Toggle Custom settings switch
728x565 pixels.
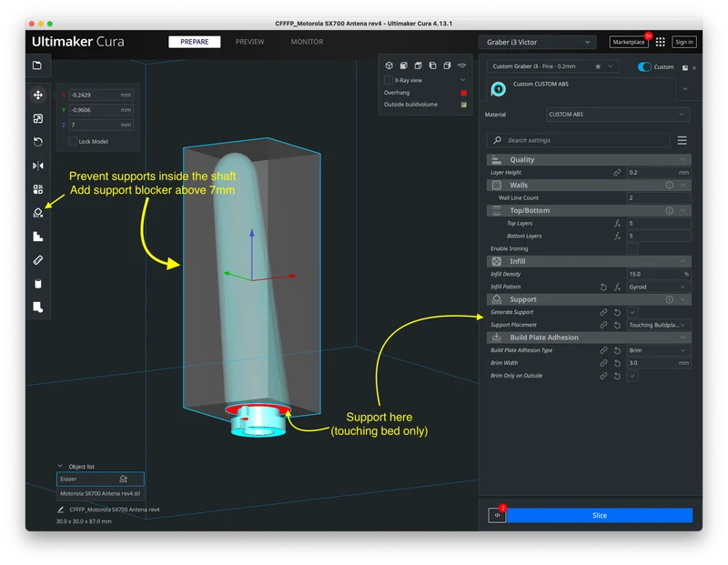(644, 66)
